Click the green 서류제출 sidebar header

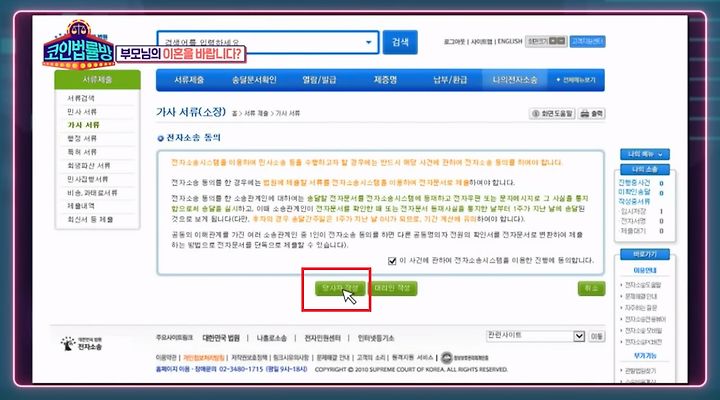tap(97, 80)
